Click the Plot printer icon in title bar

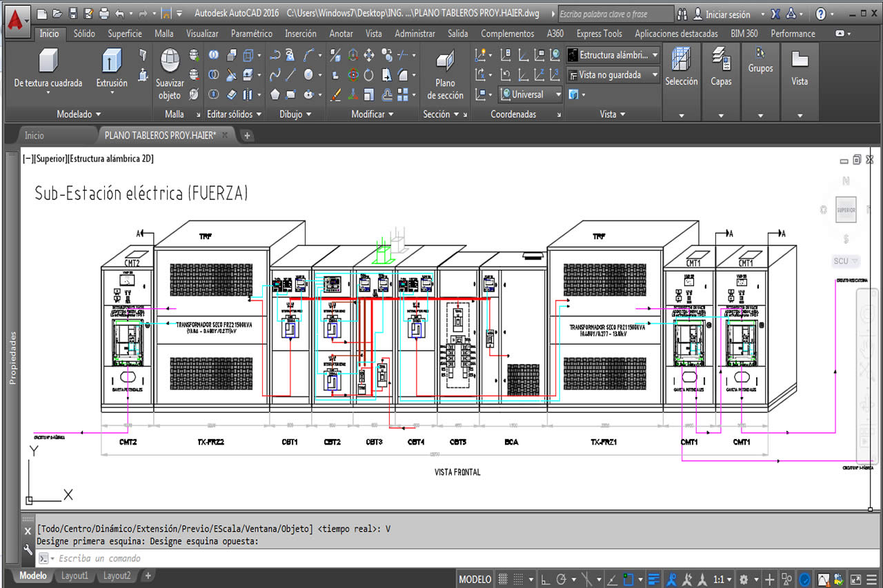coord(103,13)
